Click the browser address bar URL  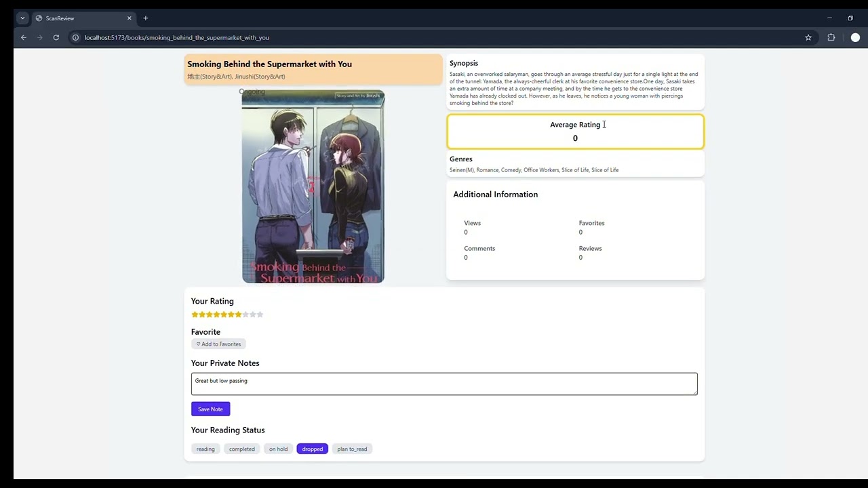pos(177,37)
